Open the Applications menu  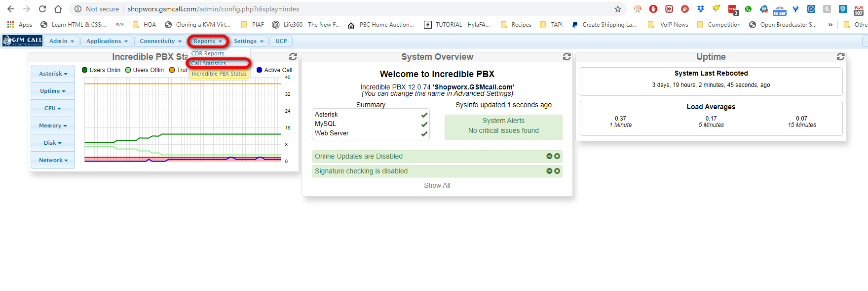click(107, 41)
